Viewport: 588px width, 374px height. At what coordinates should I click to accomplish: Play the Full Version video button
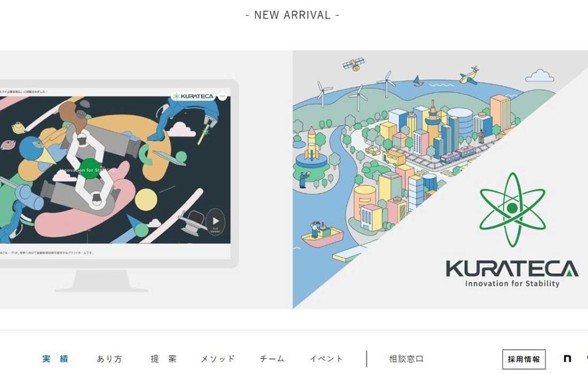tap(215, 223)
